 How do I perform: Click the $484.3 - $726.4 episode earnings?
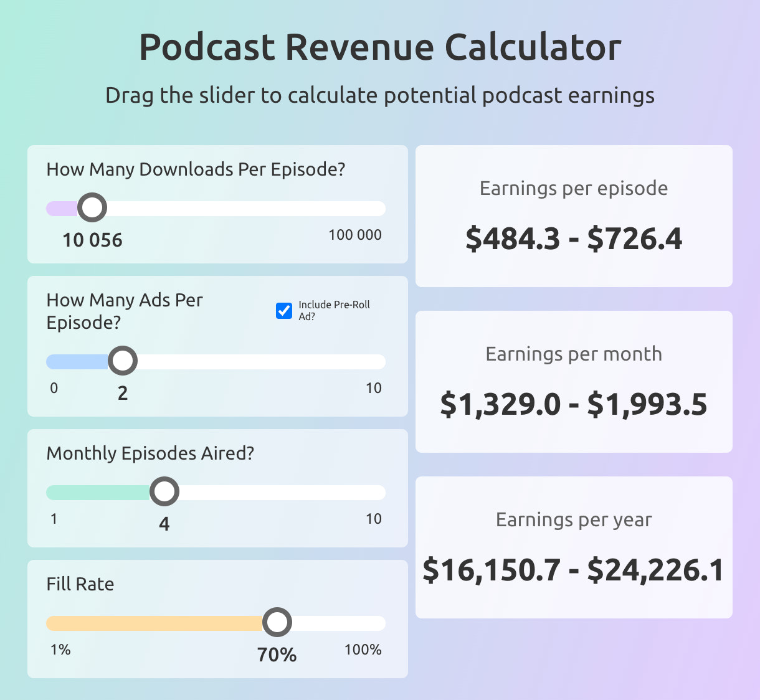574,239
